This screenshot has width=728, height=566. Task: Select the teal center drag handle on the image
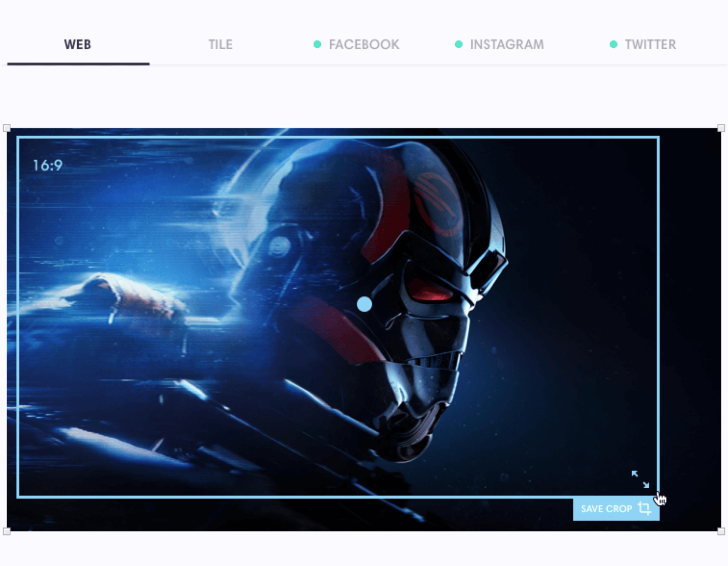coord(364,305)
